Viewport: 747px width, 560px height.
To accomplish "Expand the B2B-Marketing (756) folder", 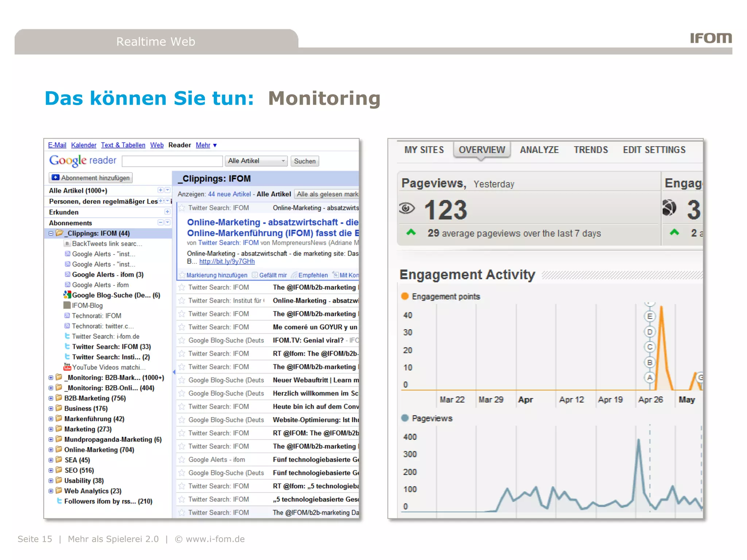I will point(51,398).
